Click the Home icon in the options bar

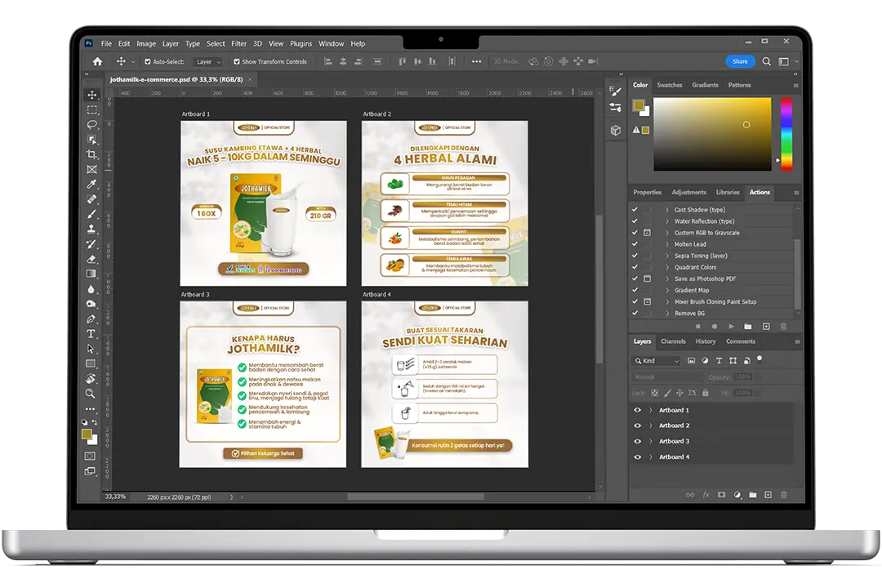tap(97, 61)
